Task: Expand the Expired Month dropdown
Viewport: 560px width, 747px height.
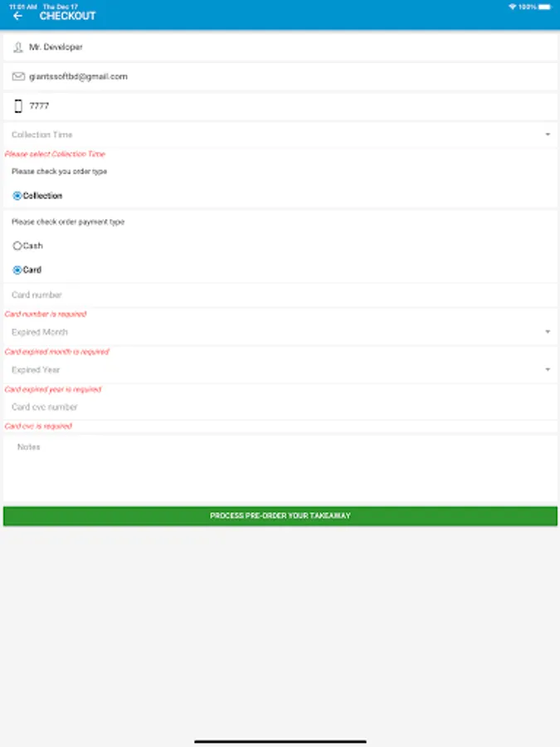Action: coord(280,332)
